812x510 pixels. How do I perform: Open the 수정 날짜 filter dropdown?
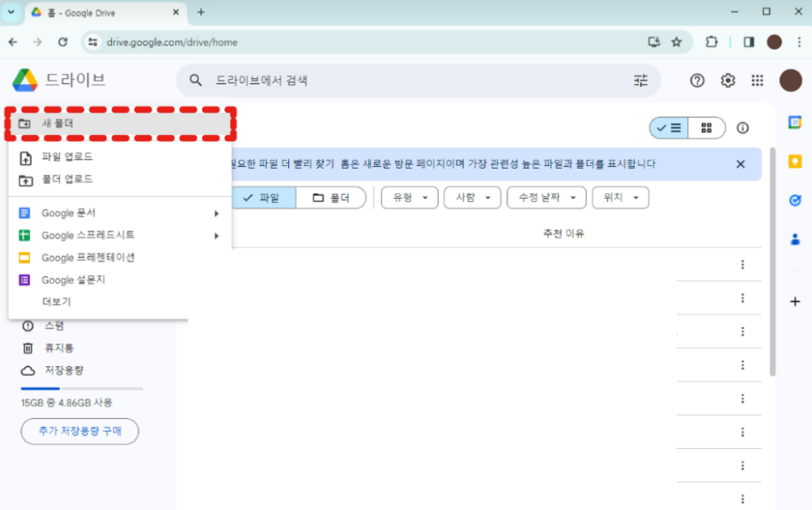coord(546,198)
